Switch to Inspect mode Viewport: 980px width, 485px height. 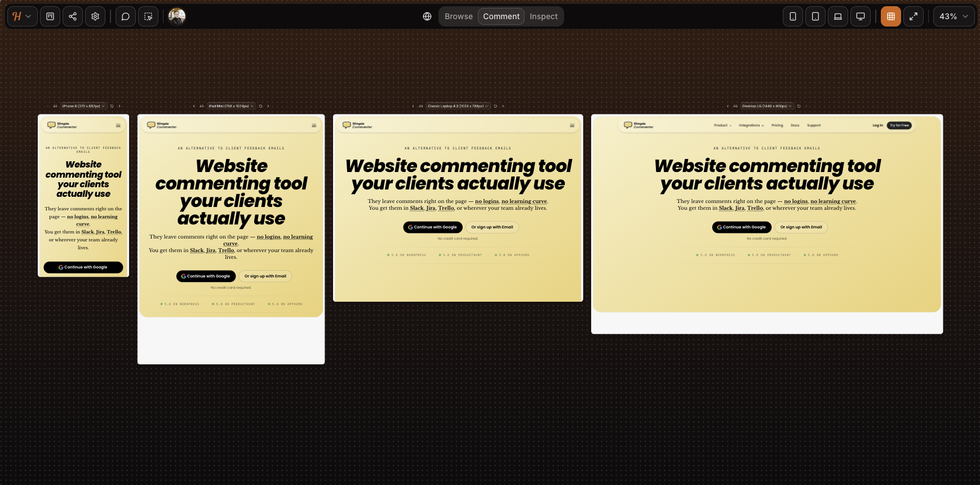[x=543, y=16]
